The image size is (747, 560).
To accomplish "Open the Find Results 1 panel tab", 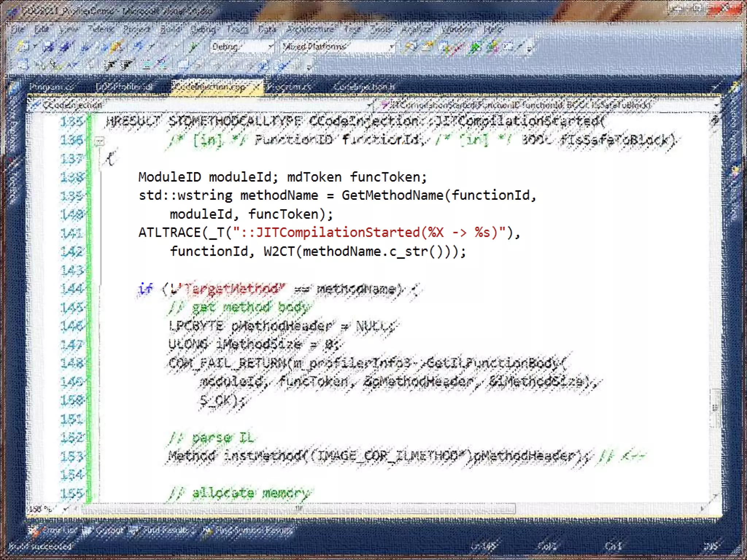I will tap(163, 530).
